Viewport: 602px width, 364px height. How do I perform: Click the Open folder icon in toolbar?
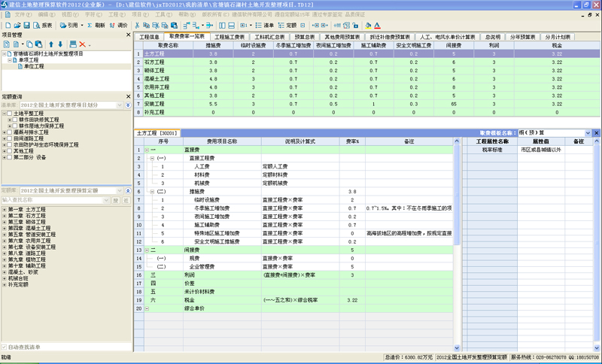(x=15, y=25)
